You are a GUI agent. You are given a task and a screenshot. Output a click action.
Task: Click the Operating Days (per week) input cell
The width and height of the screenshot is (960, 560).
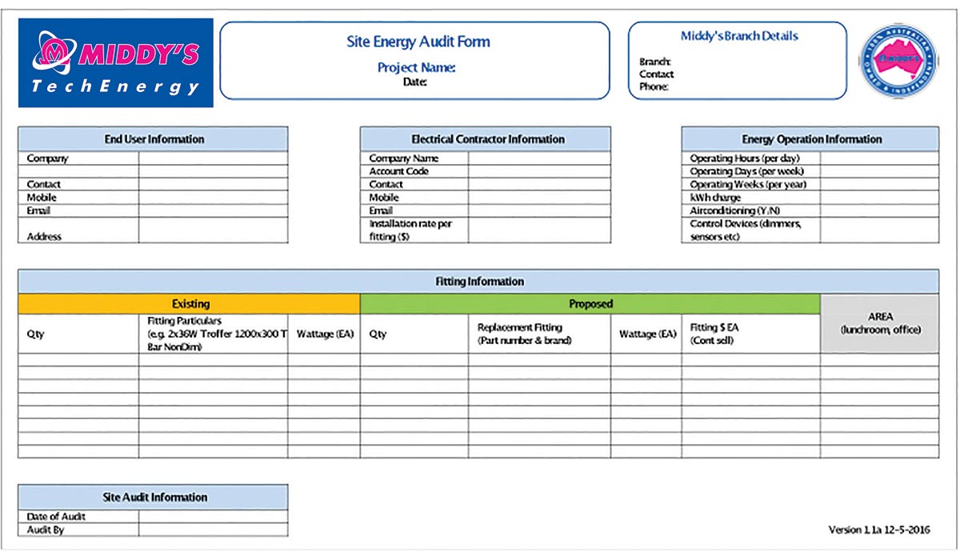[x=879, y=171]
